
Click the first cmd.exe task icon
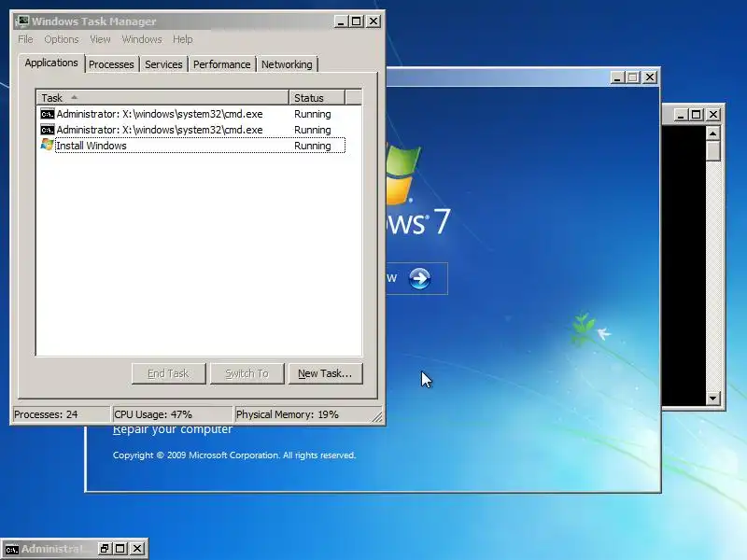[48, 114]
